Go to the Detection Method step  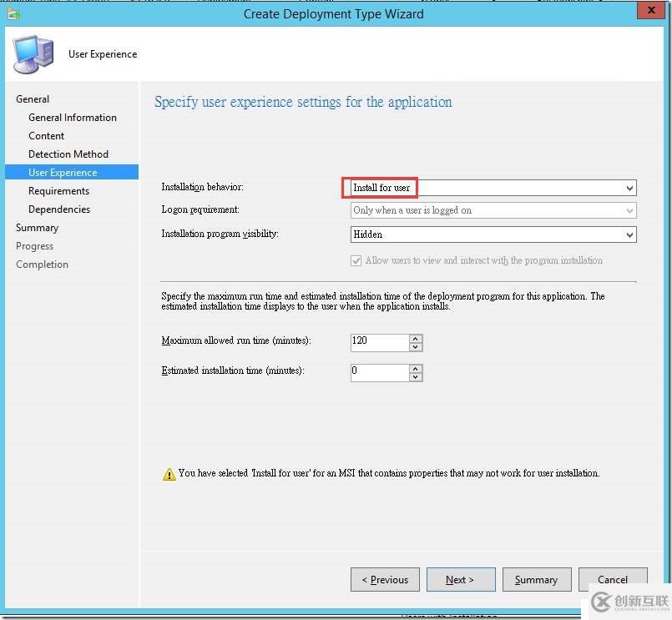click(68, 154)
